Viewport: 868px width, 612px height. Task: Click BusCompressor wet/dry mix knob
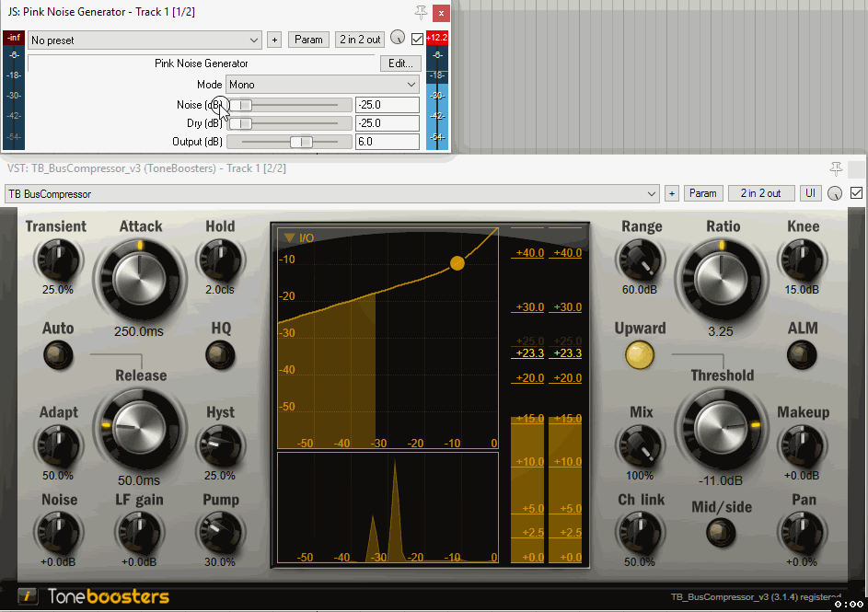point(835,193)
